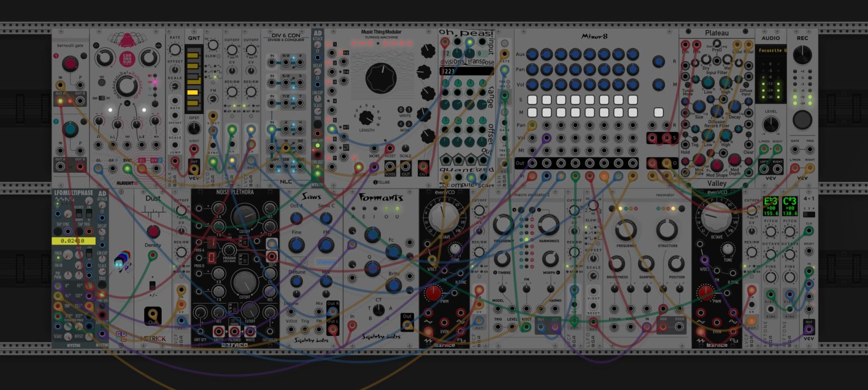Viewport: 868px width, 390px height.
Task: Start recording with the REC module button
Action: coord(802,120)
